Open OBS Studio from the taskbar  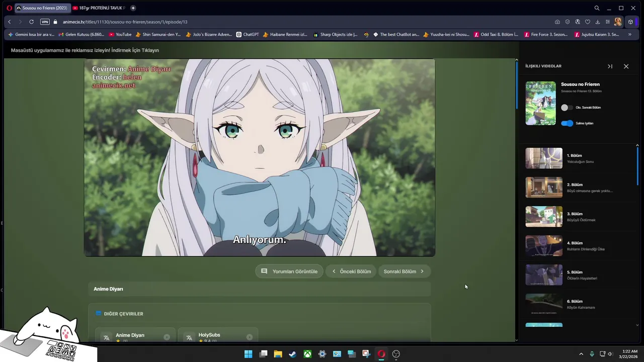(x=396, y=354)
